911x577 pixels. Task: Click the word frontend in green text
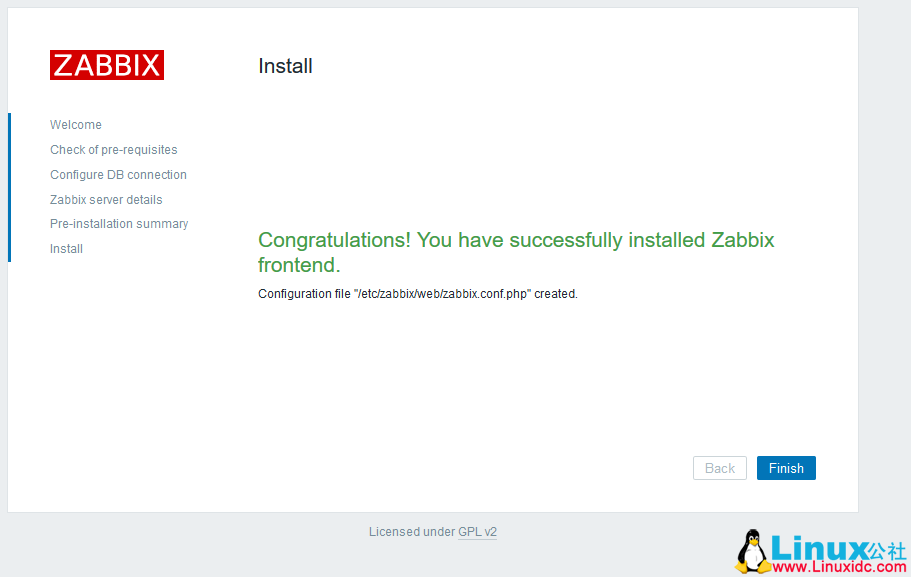point(299,265)
